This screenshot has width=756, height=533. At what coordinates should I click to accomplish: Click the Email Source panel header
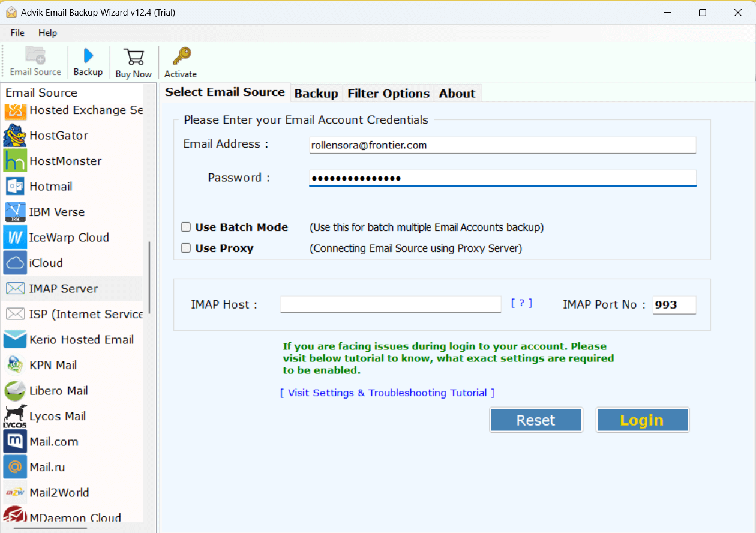[x=41, y=93]
